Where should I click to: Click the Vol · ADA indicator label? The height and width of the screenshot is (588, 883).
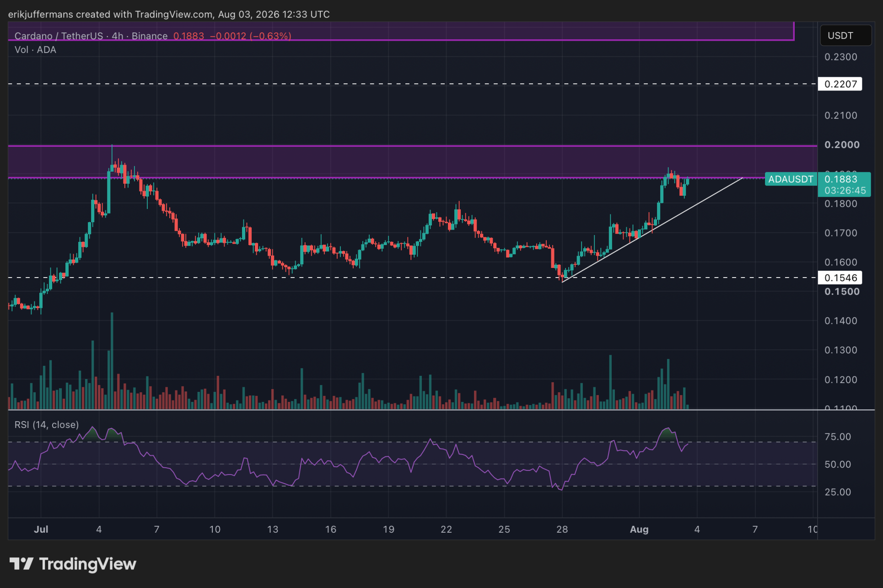(35, 50)
